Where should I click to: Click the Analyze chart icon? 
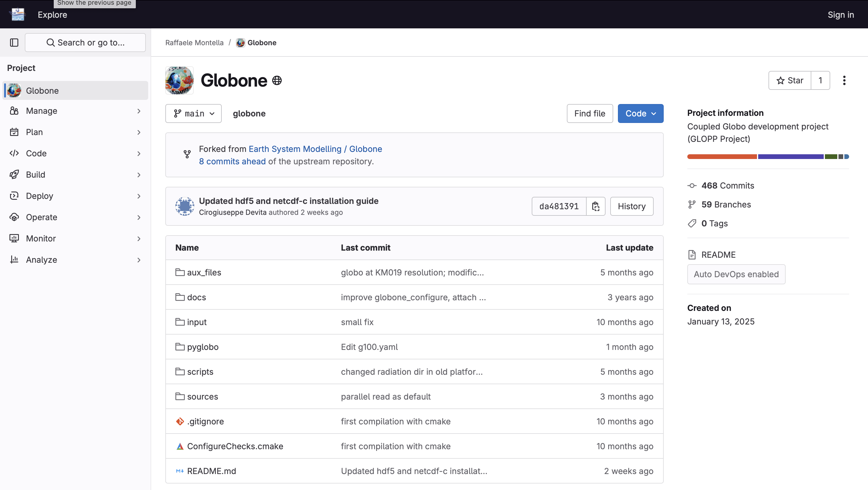14,260
